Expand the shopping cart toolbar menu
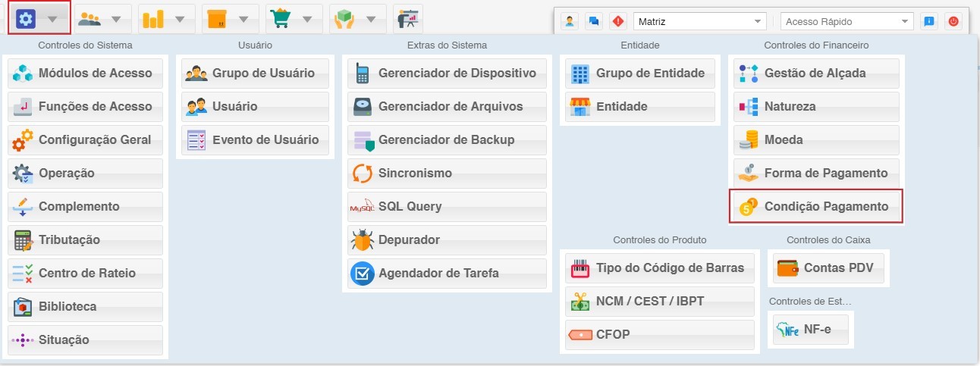Image resolution: width=980 pixels, height=366 pixels. [294, 18]
